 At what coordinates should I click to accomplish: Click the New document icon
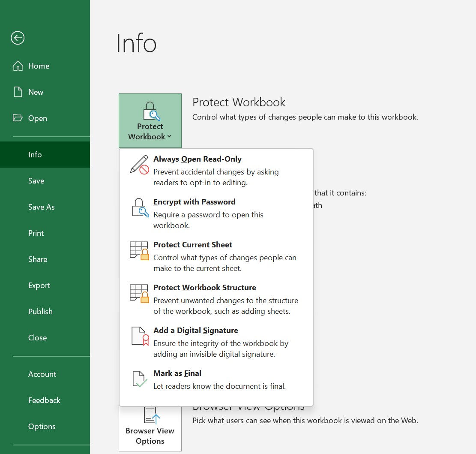(18, 91)
